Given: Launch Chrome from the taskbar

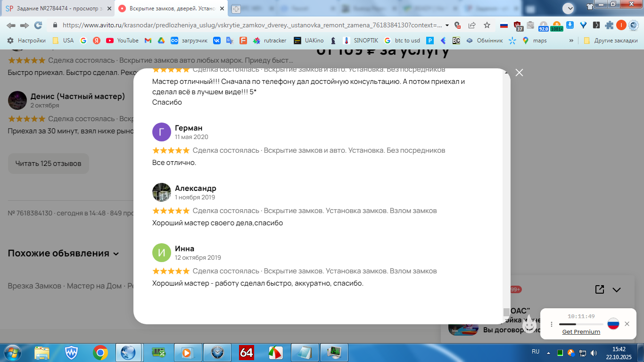Looking at the screenshot, I should coord(100,352).
